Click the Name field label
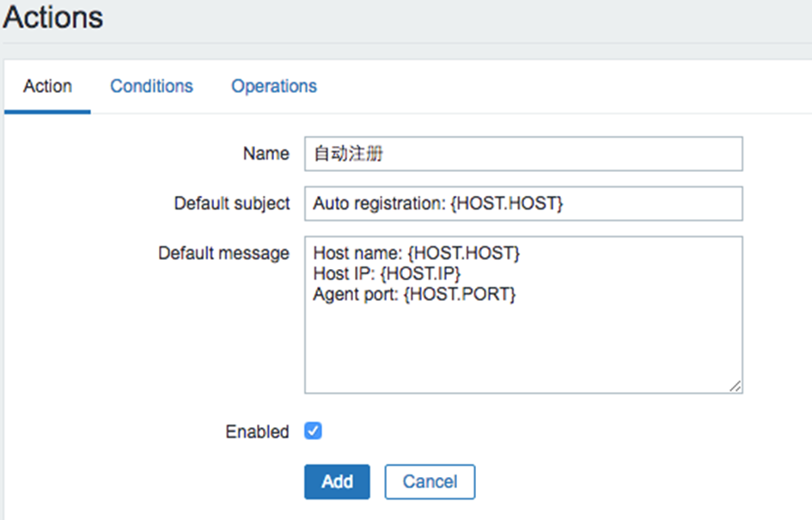This screenshot has width=812, height=520. (x=266, y=154)
